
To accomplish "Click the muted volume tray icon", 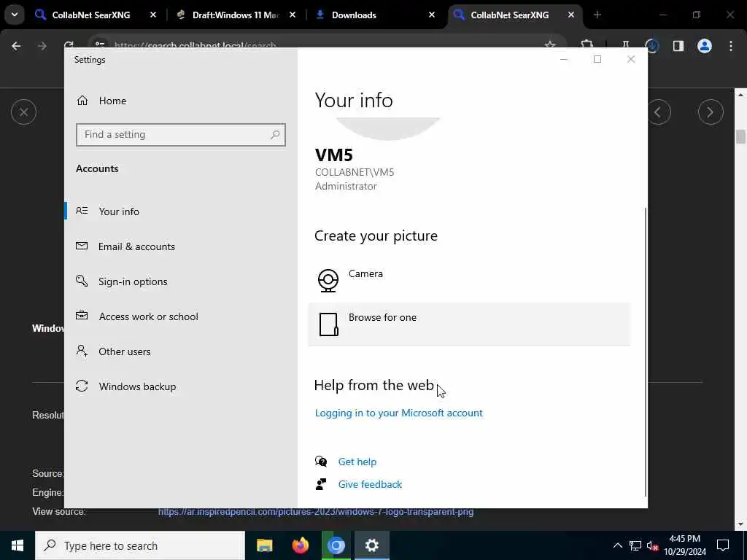I will pos(653,545).
